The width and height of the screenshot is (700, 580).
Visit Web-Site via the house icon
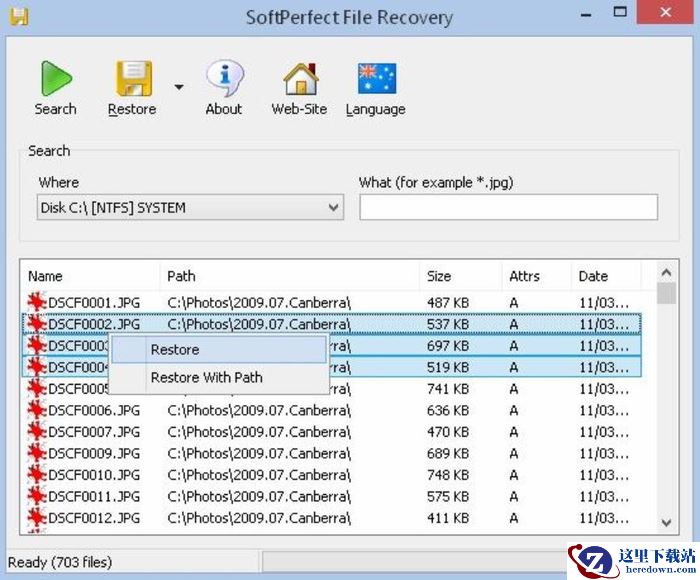[300, 79]
